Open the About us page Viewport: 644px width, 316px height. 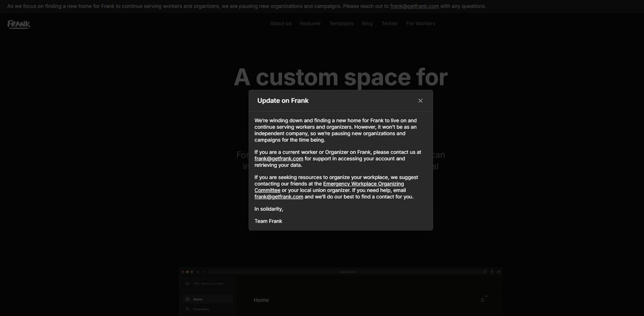(x=281, y=24)
